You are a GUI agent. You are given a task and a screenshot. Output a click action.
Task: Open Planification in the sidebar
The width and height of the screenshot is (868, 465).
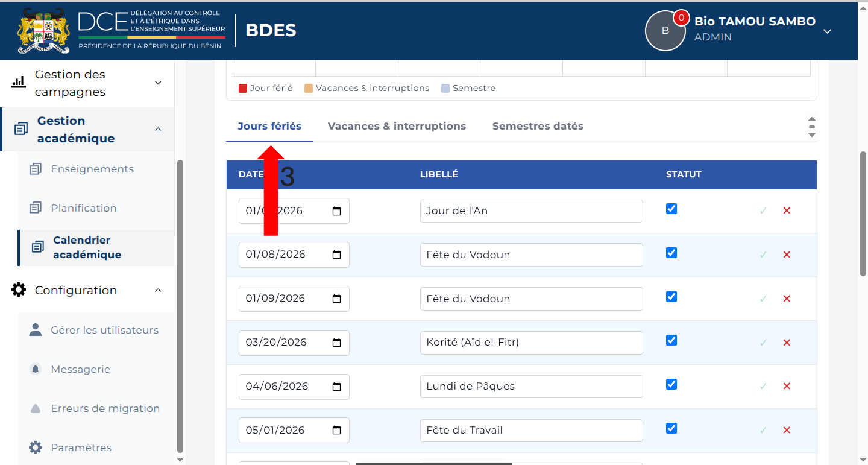84,208
